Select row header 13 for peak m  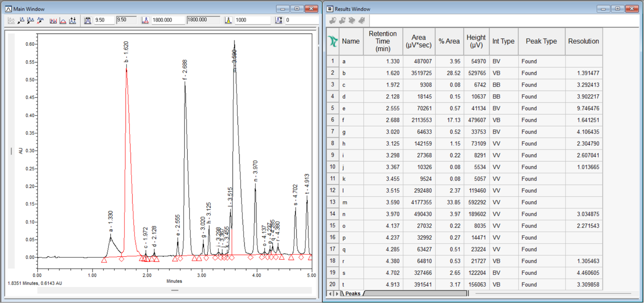pyautogui.click(x=333, y=202)
